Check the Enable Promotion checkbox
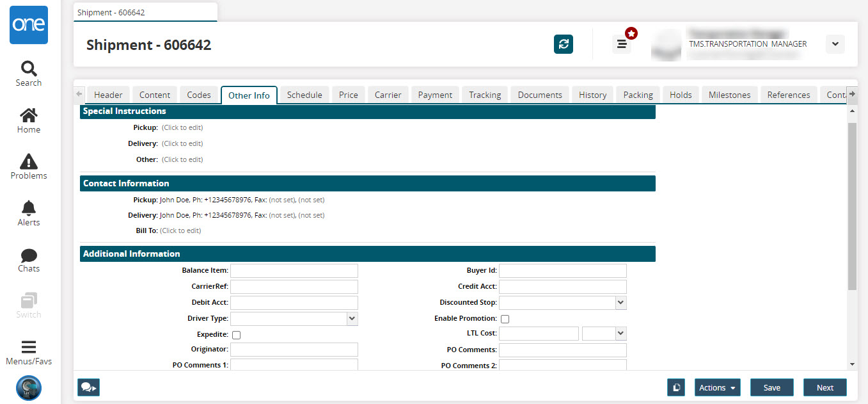868x404 pixels. (505, 319)
